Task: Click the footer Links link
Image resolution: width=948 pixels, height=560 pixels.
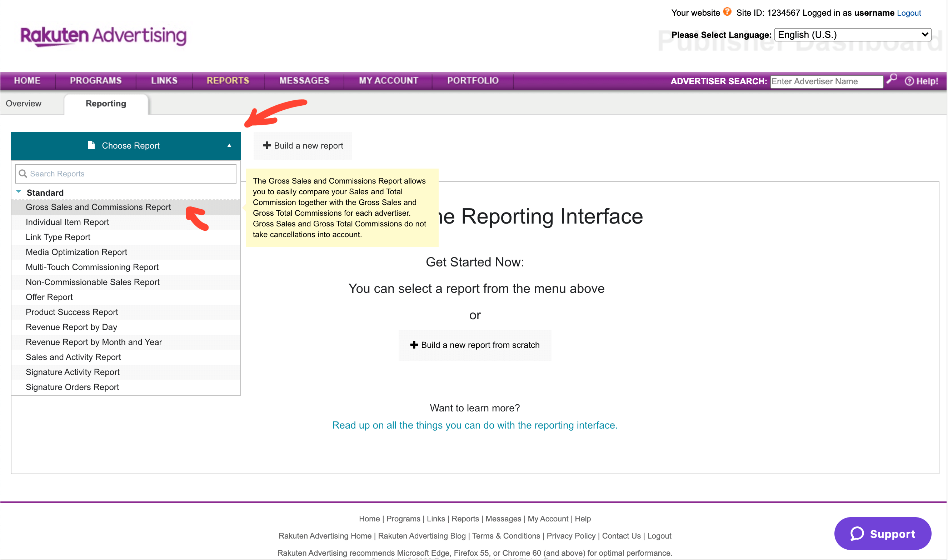Action: coord(436,519)
